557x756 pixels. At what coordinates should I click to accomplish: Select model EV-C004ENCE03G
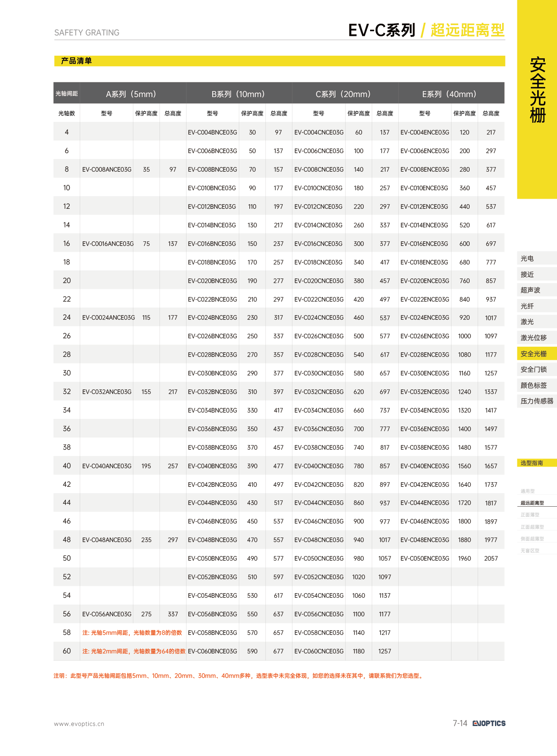(425, 132)
